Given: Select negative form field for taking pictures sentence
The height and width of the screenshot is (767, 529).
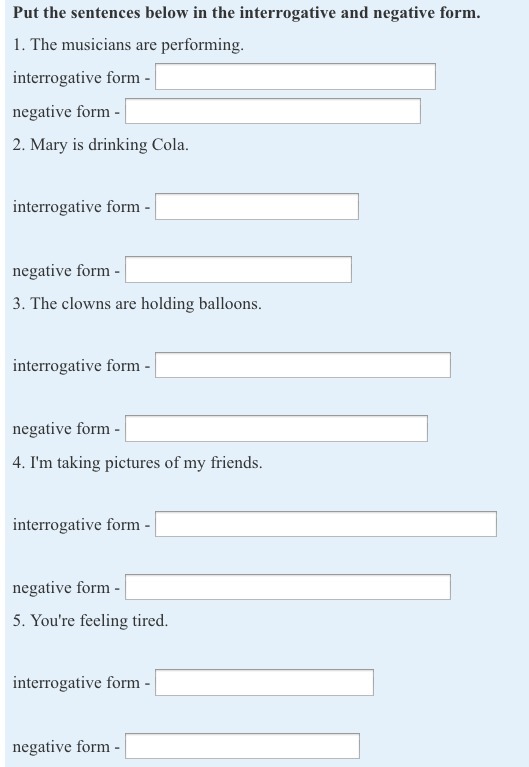Looking at the screenshot, I should [x=288, y=587].
